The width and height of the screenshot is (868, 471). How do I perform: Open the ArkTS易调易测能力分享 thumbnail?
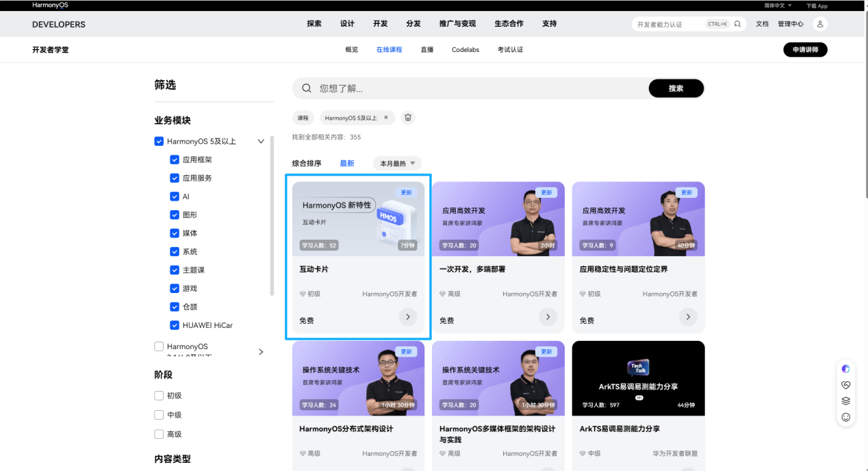point(639,379)
